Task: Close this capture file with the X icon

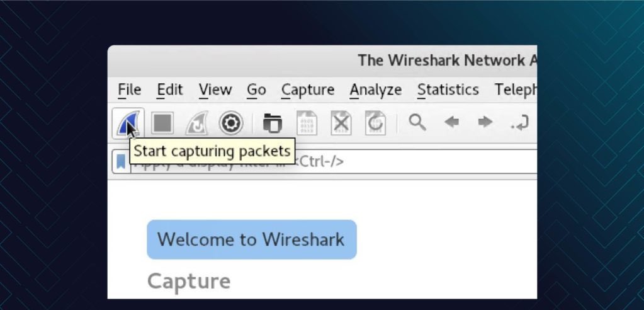Action: 341,123
